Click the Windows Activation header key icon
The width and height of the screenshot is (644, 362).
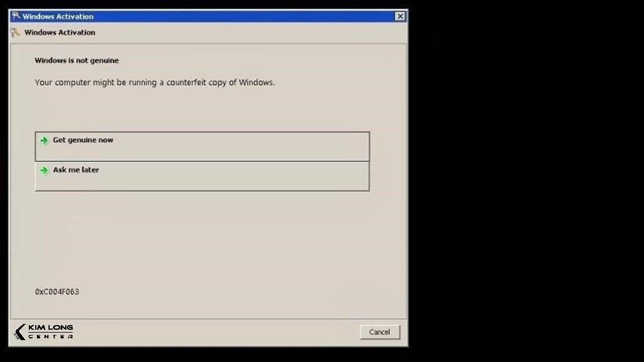point(15,32)
